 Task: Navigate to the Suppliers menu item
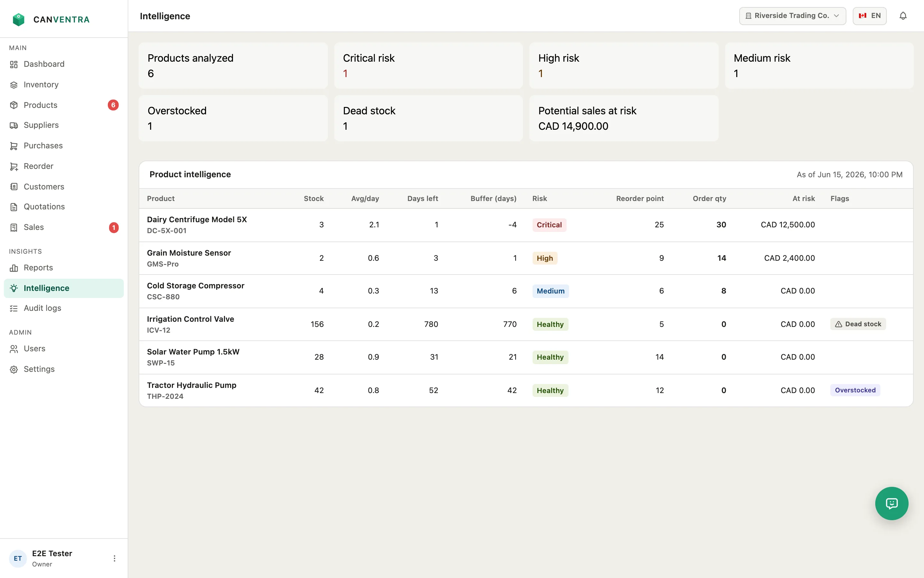(x=64, y=125)
